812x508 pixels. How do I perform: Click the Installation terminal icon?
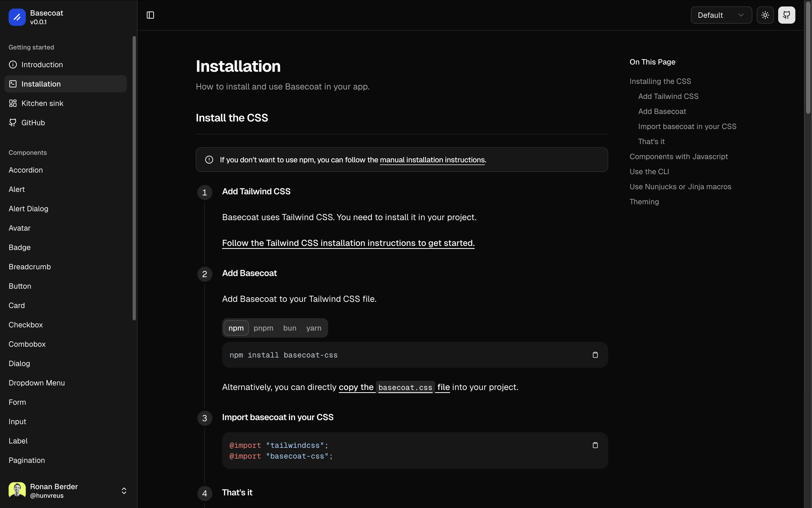(13, 84)
